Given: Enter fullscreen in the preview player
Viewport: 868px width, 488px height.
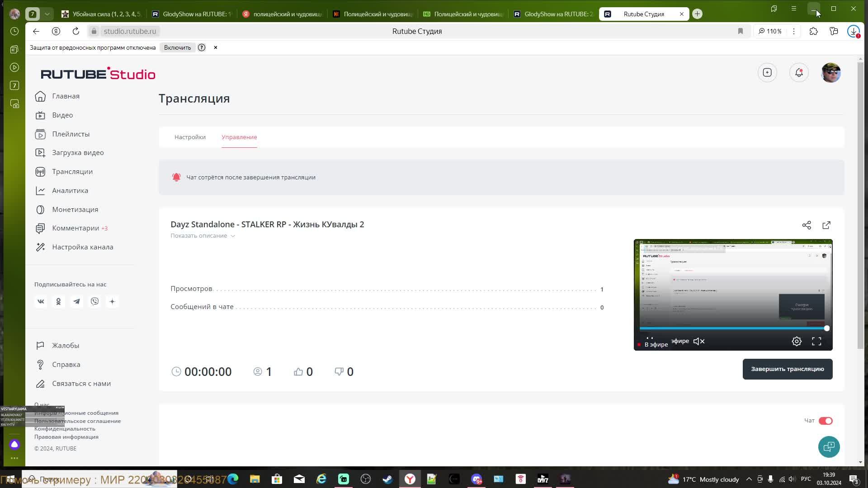Looking at the screenshot, I should pyautogui.click(x=816, y=342).
